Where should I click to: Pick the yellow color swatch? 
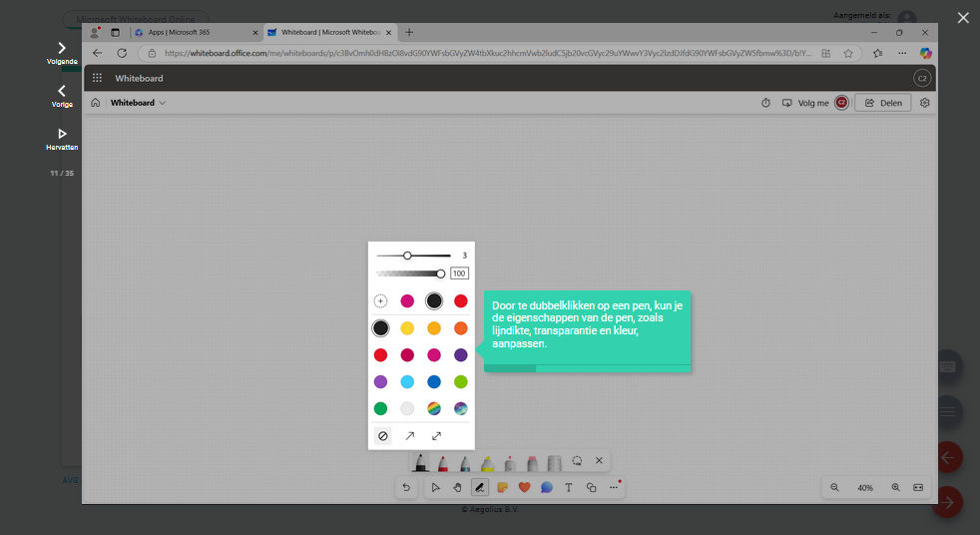[407, 327]
